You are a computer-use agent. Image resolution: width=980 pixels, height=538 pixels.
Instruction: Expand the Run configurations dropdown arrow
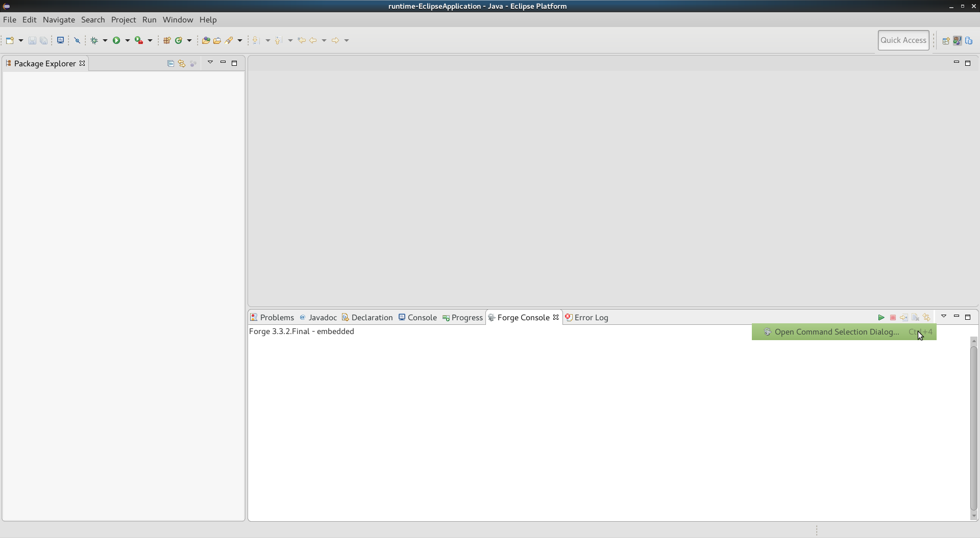pos(128,40)
